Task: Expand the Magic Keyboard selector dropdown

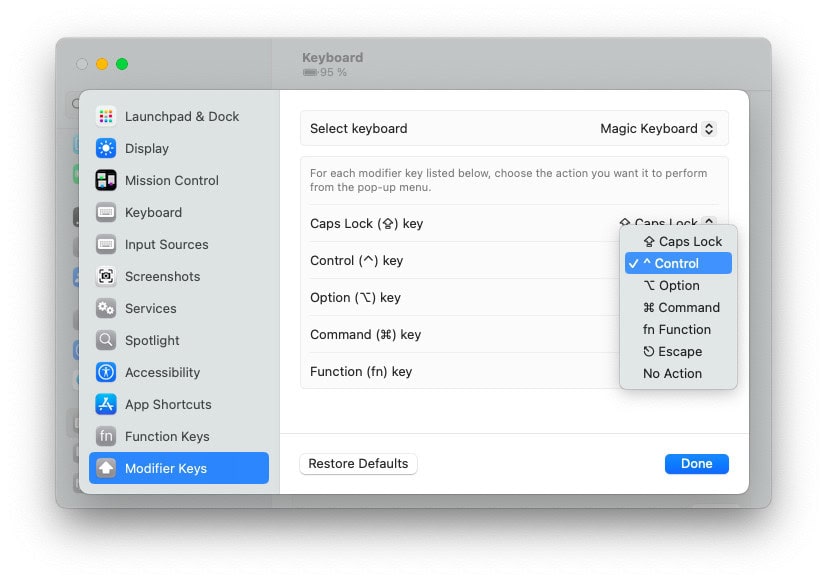Action: tap(658, 129)
